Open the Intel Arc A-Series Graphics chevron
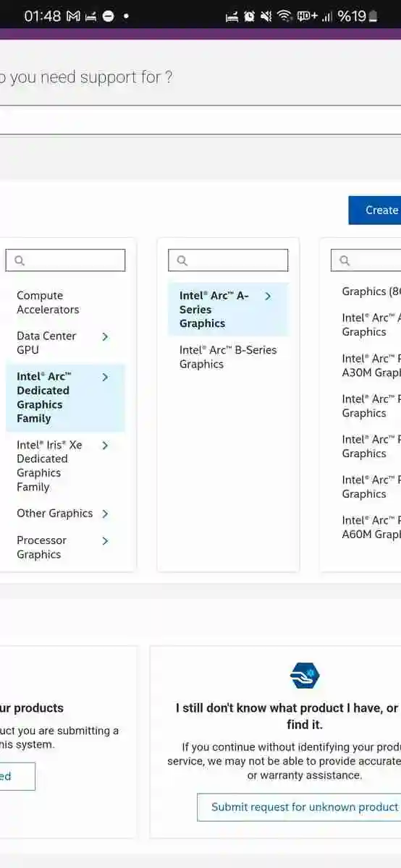Screen dimensions: 401x868 click(268, 297)
